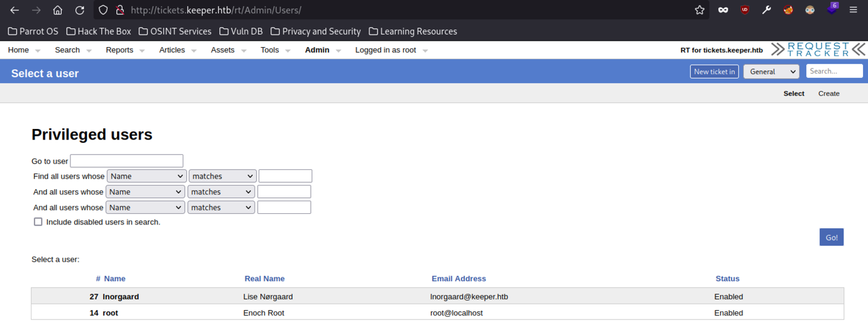
Task: Click the top-right Search... box
Action: point(834,71)
